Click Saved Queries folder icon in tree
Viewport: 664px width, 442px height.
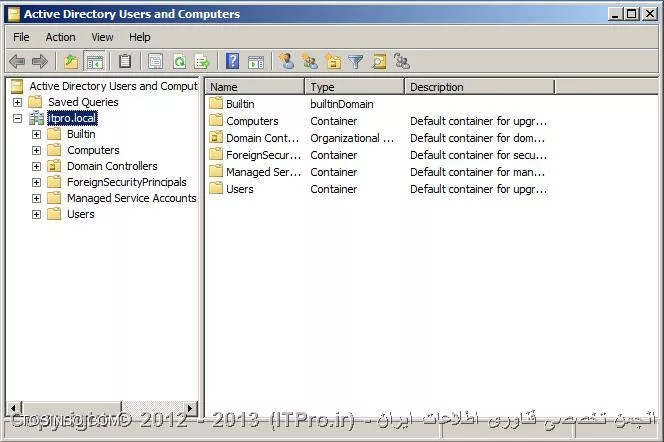tap(35, 102)
